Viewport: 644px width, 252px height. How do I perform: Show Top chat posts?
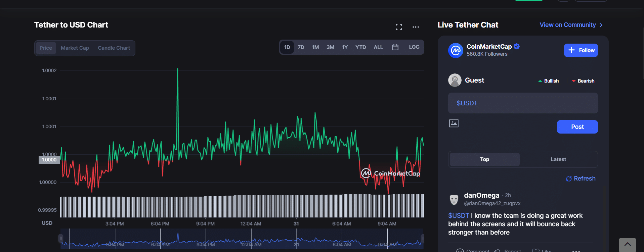484,159
